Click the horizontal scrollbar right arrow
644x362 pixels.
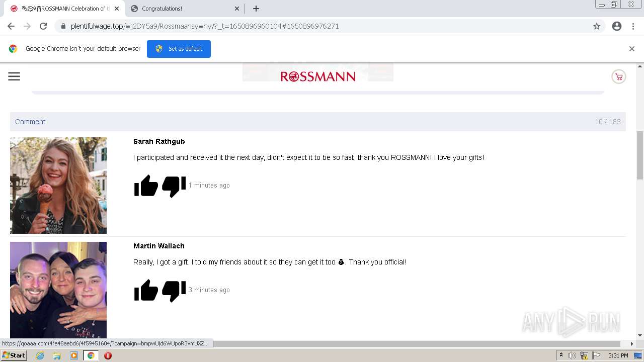coord(632,344)
